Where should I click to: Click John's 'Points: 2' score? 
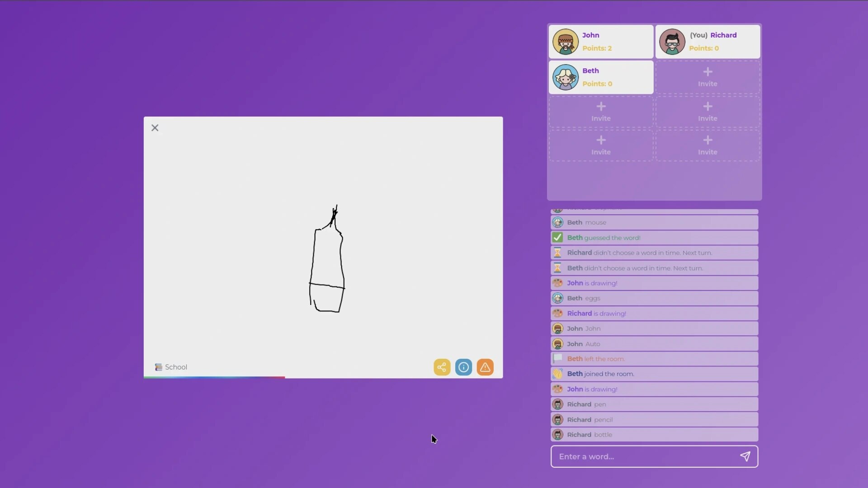(x=597, y=48)
